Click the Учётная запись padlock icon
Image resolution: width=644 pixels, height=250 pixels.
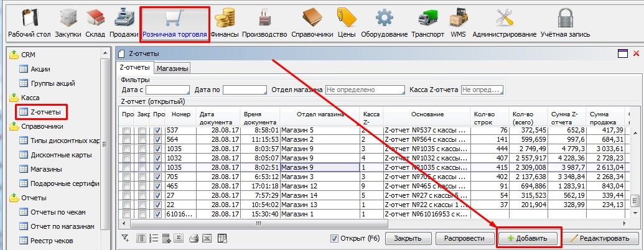coord(565,24)
